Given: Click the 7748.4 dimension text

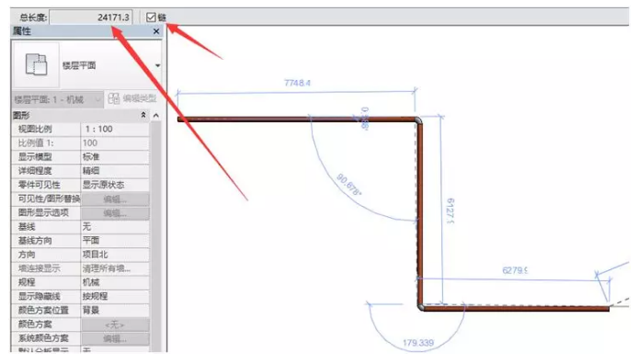Looking at the screenshot, I should pos(297,83).
